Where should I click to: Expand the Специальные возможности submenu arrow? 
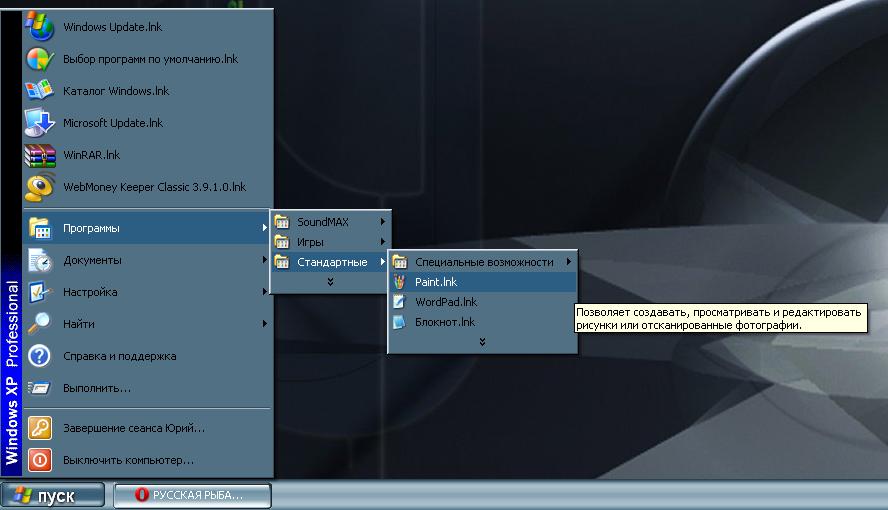(569, 262)
